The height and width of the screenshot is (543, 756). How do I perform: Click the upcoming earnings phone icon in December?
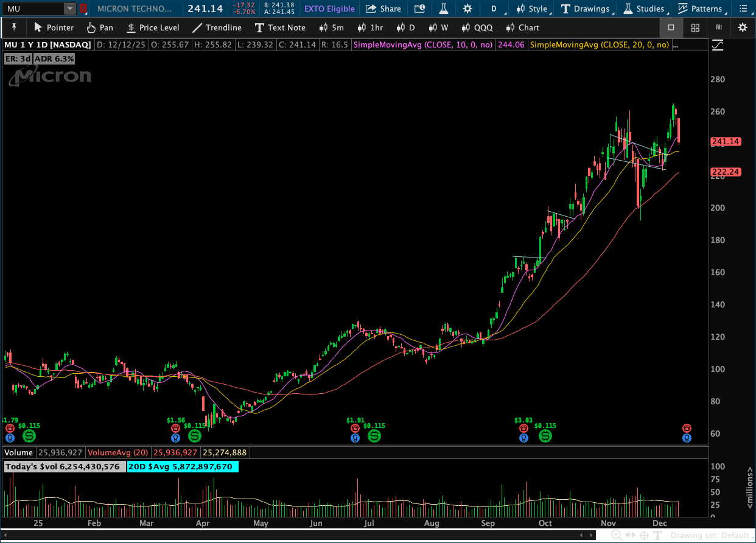[x=687, y=429]
